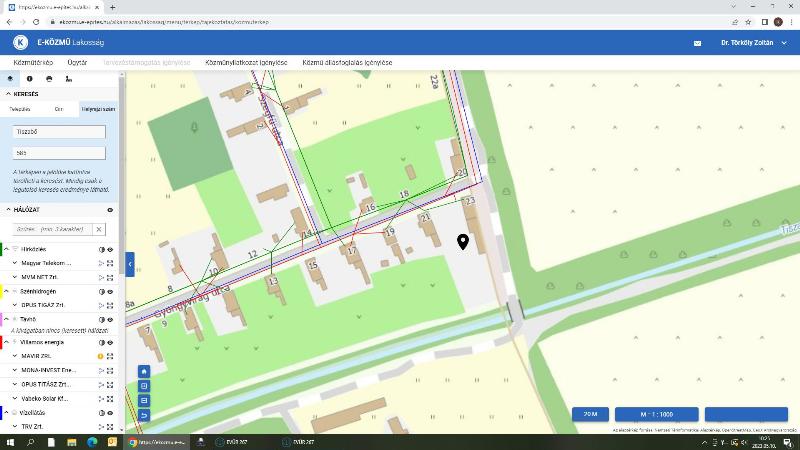
Task: Collapse the Szénhidrogén group
Action: click(7, 291)
